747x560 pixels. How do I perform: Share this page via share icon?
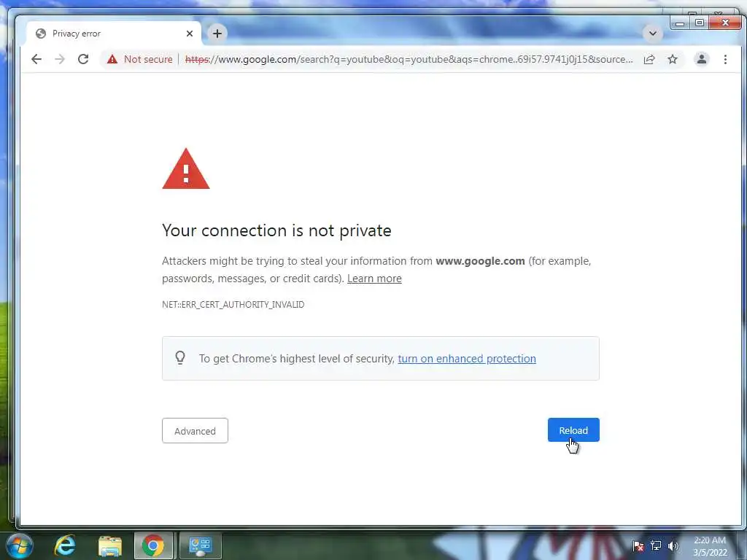point(649,59)
